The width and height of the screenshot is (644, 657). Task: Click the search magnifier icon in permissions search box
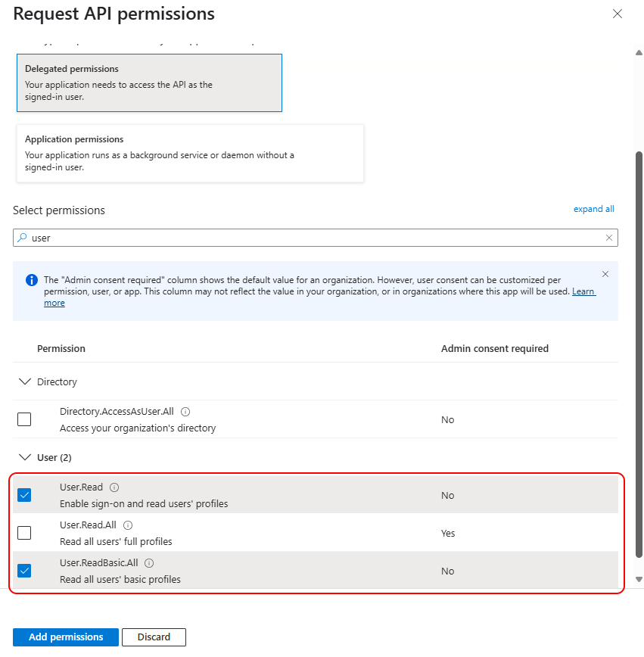(x=23, y=237)
